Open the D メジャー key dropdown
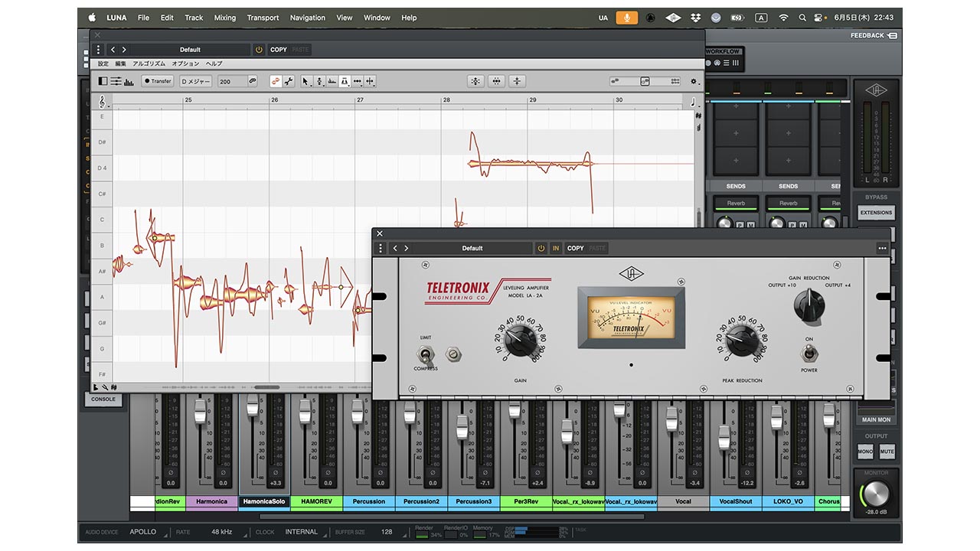980x551 pixels. (195, 81)
